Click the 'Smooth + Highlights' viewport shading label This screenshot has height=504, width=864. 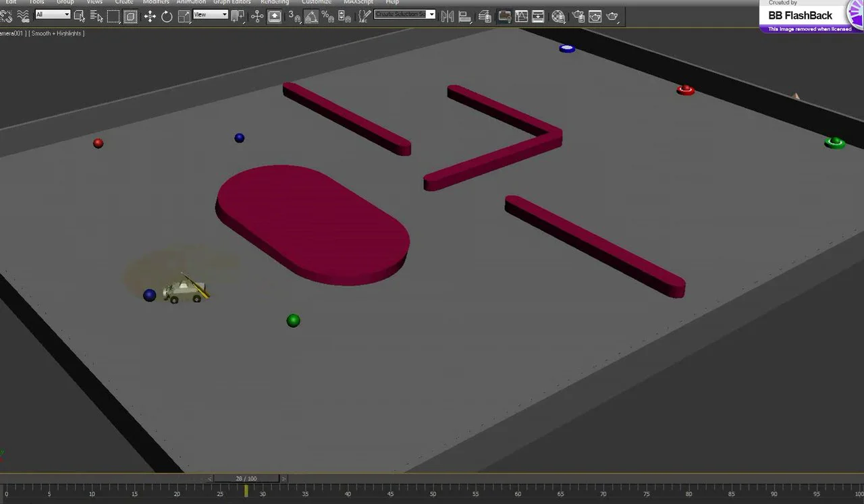point(57,33)
